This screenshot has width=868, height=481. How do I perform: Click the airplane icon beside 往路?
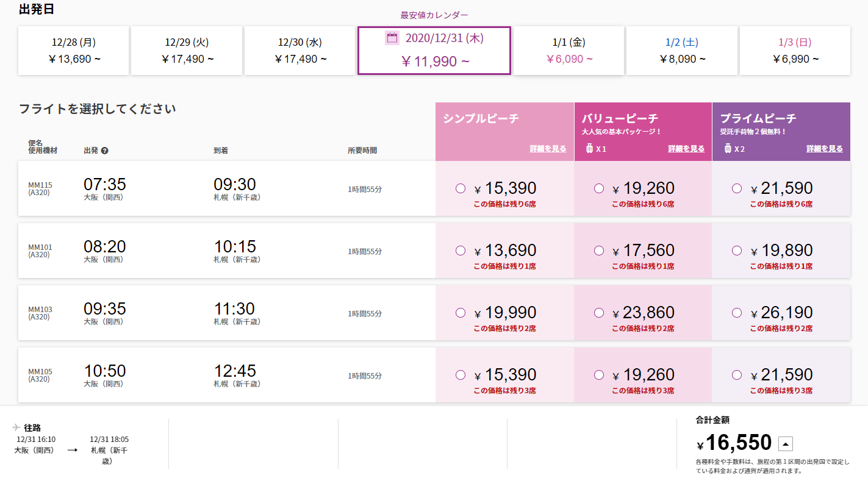16,427
